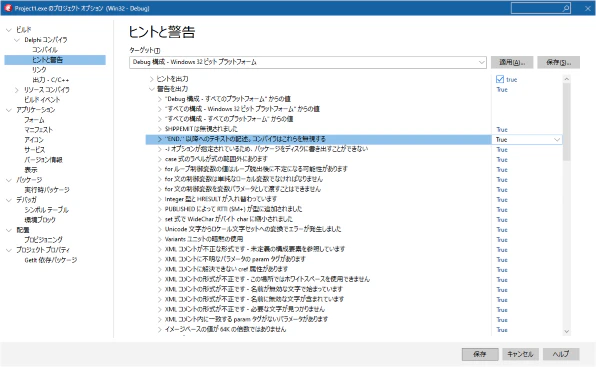Open the 環境ブロック options page
This screenshot has height=367, width=596.
(x=40, y=220)
